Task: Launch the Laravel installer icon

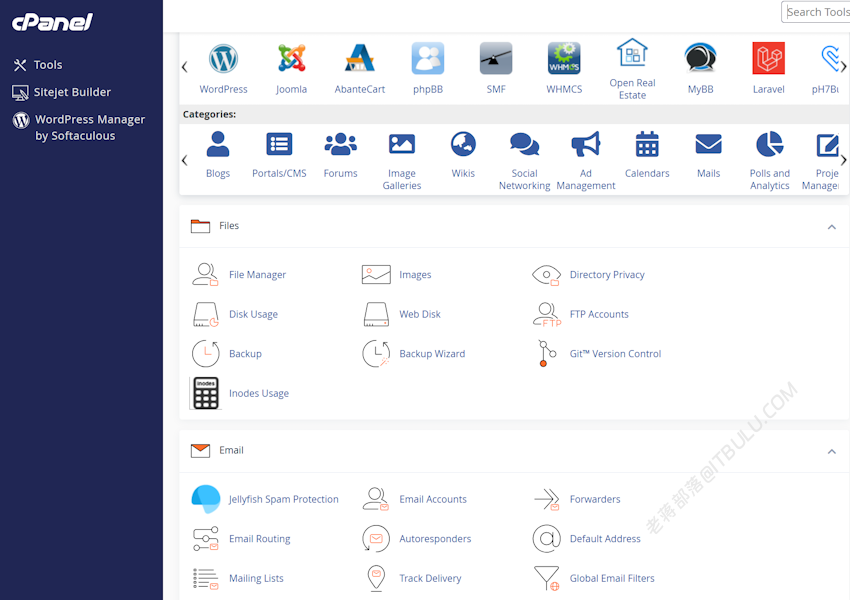Action: tap(768, 59)
